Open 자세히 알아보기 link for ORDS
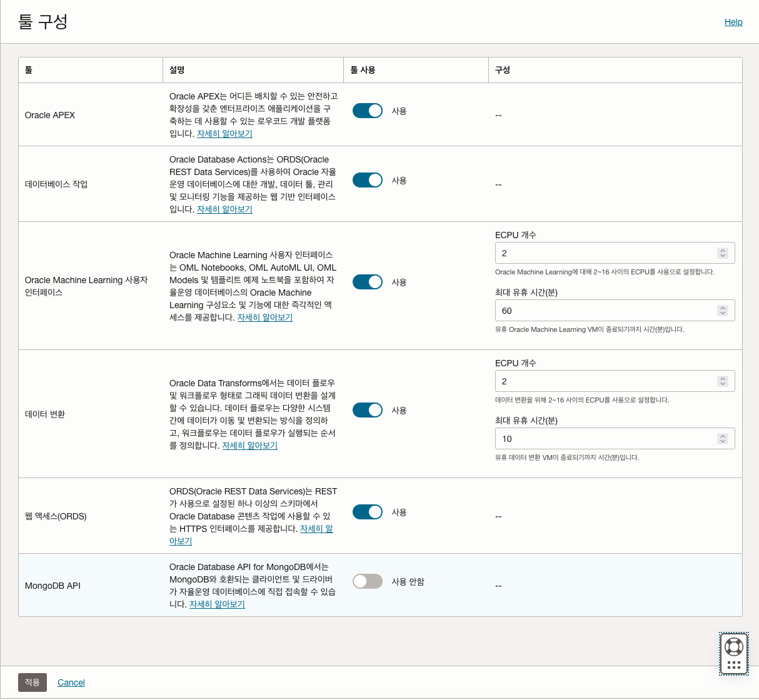 coord(316,529)
